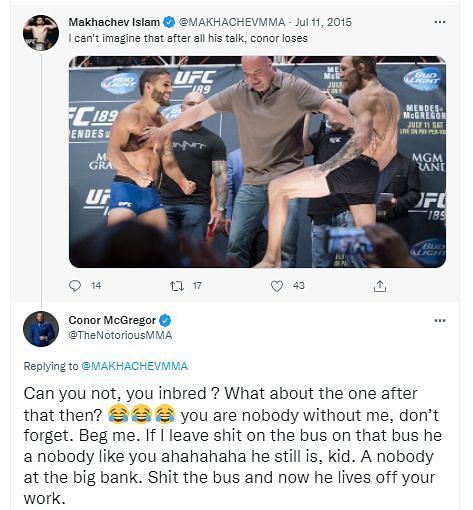Viewport: 473px width, 510px height.
Task: Click the Makhachev Islam display name
Action: [x=114, y=22]
